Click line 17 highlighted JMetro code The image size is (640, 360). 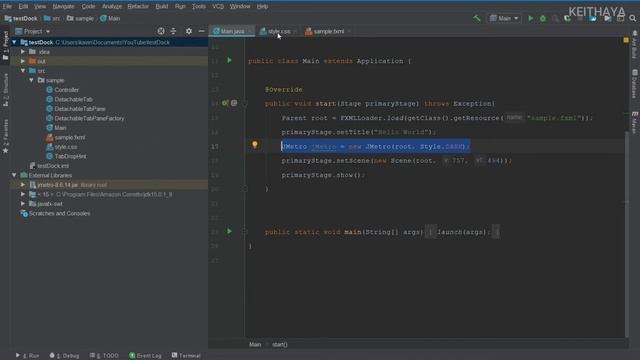[376, 146]
